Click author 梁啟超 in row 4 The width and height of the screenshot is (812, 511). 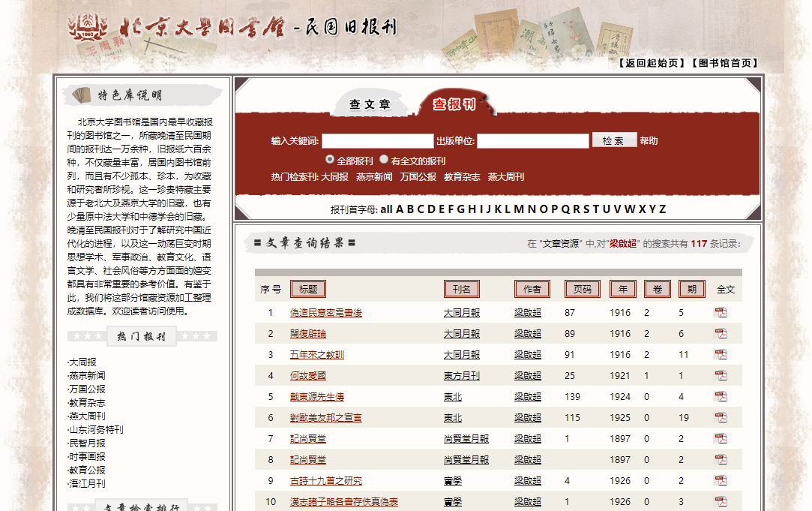(x=528, y=376)
